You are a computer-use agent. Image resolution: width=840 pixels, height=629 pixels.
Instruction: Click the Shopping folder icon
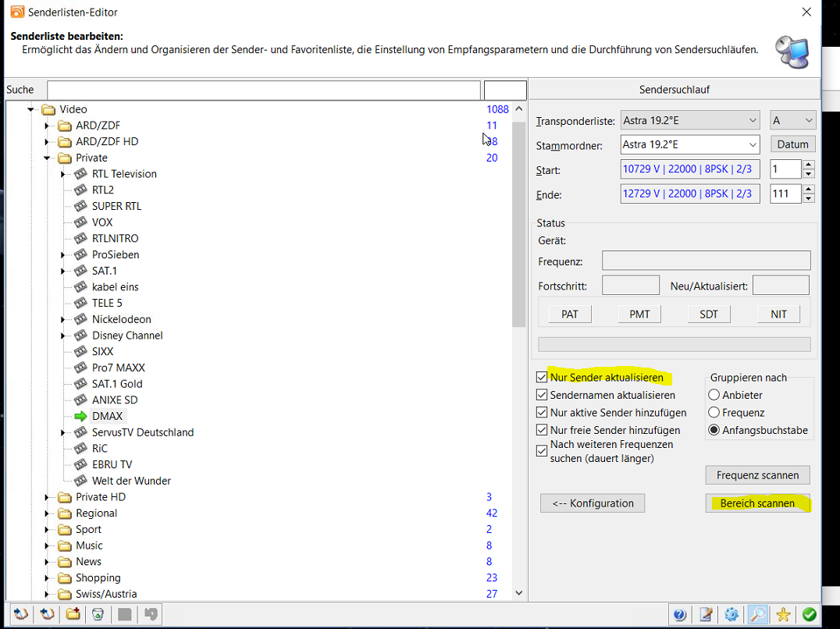[65, 578]
